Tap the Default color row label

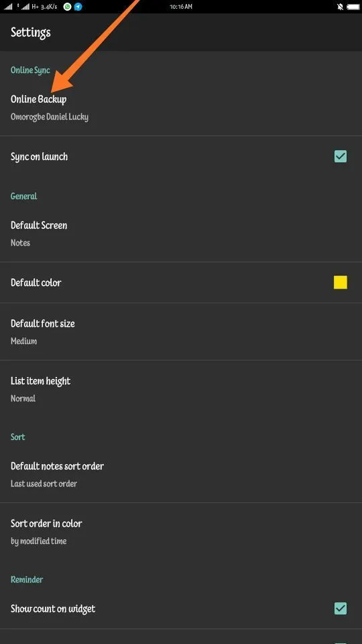36,282
